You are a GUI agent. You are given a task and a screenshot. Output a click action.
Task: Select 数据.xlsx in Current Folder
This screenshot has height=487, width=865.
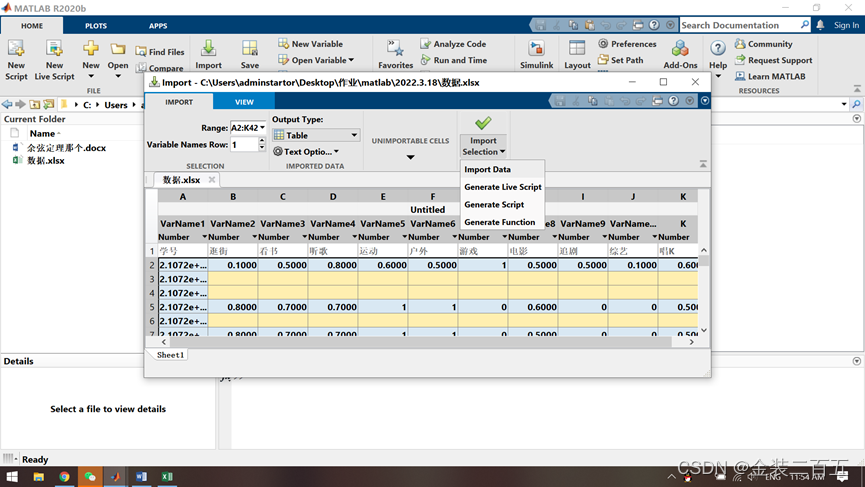click(x=46, y=160)
